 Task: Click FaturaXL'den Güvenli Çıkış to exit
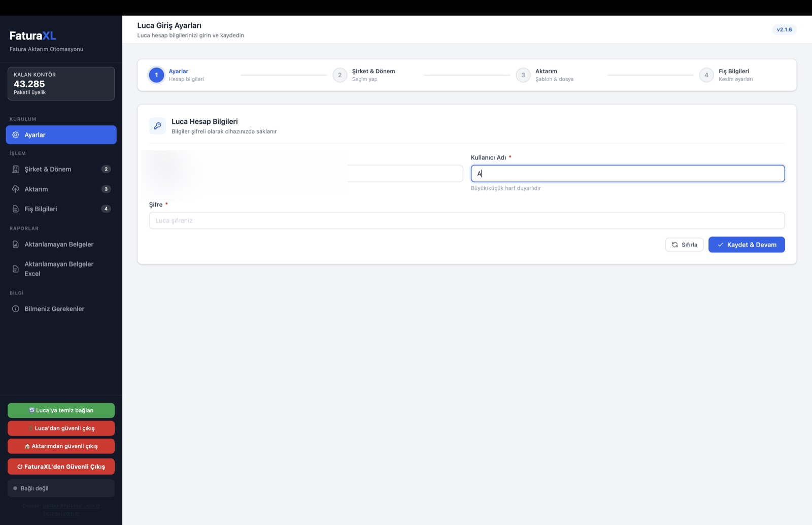coord(61,467)
